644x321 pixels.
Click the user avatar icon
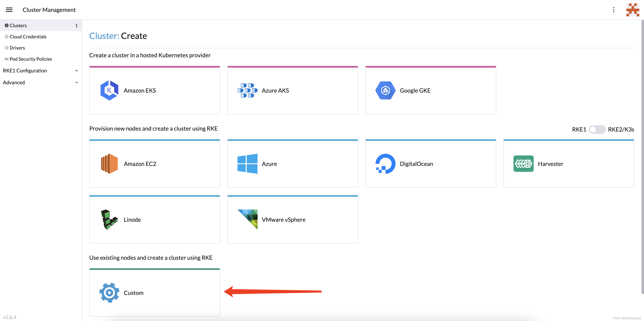click(x=632, y=10)
